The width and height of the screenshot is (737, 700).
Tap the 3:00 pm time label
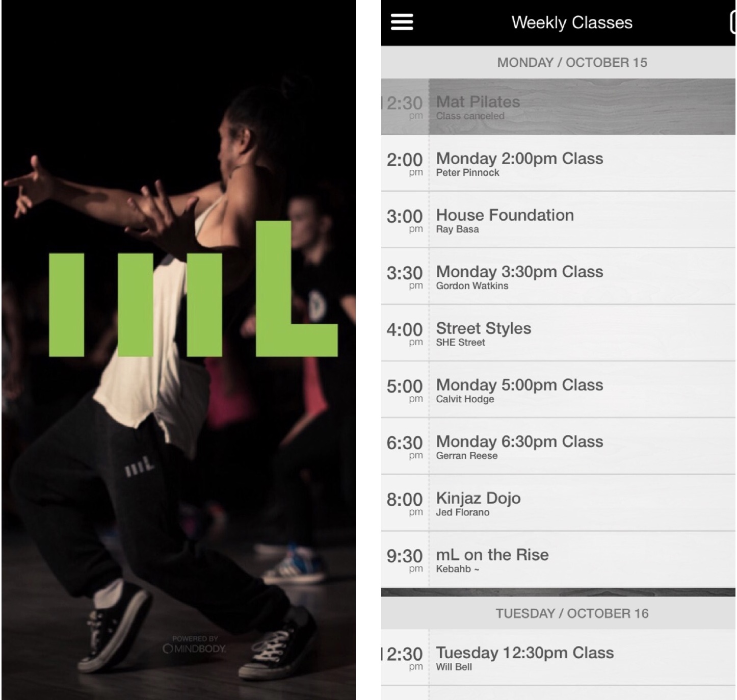(405, 220)
